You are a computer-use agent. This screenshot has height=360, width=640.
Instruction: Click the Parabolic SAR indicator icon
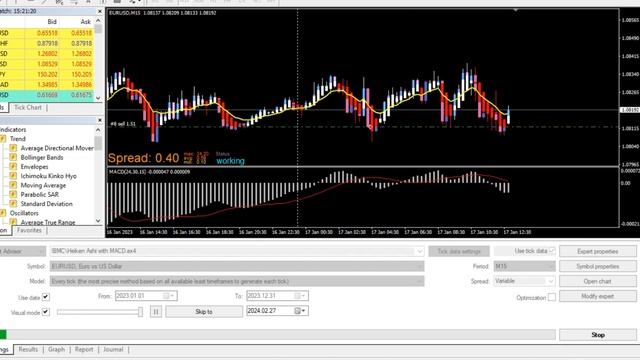[x=13, y=195]
